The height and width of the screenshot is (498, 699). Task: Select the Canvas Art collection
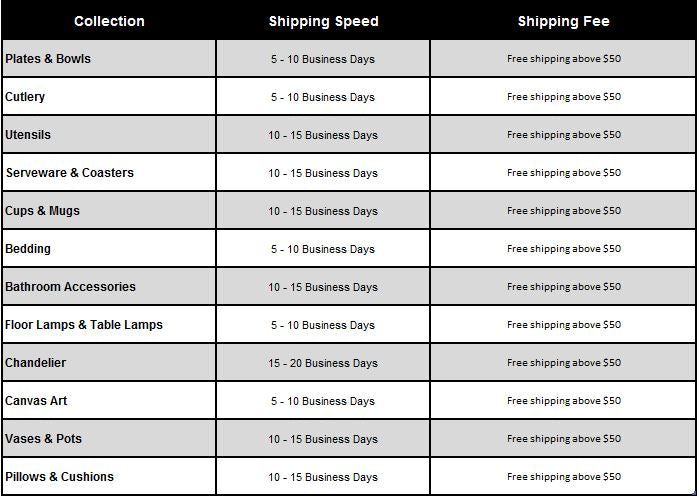[x=37, y=401]
